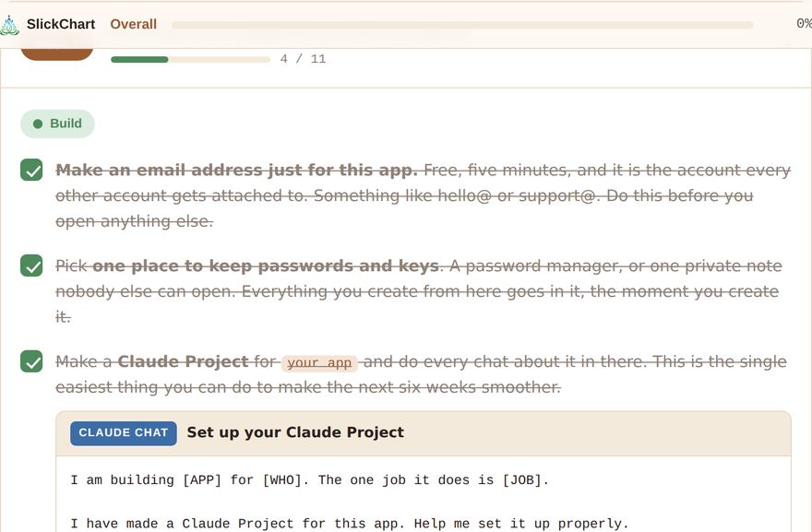Click the prompt line 'I am building [APP] for [WHO]'

309,480
